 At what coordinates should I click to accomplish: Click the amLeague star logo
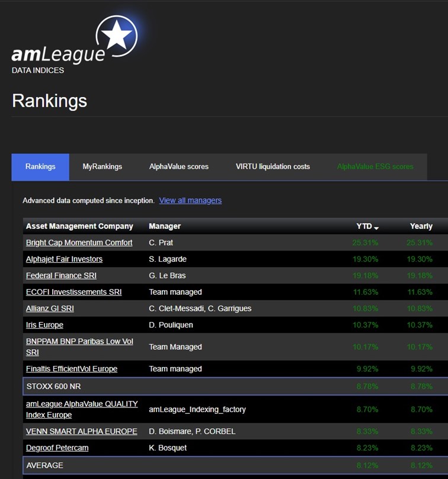(117, 36)
